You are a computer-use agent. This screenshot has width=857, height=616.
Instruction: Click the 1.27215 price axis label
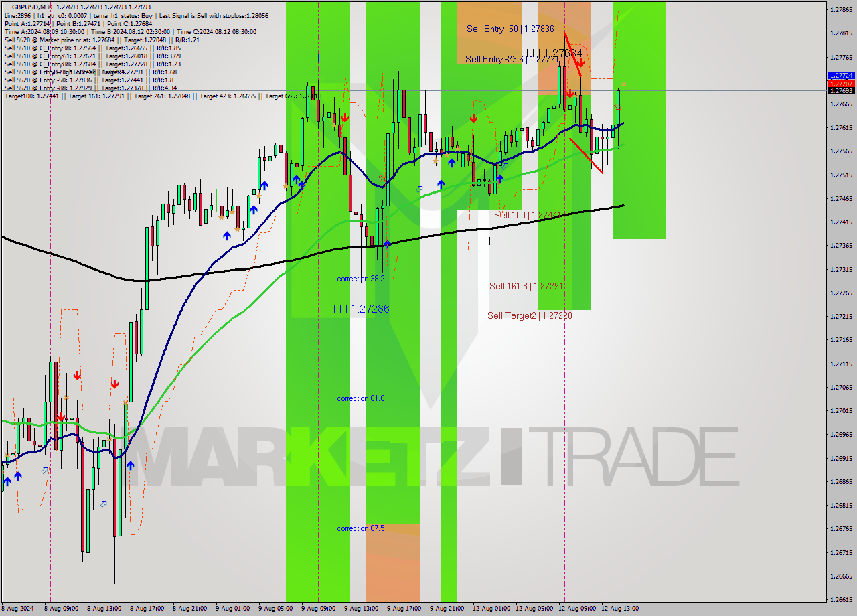841,316
